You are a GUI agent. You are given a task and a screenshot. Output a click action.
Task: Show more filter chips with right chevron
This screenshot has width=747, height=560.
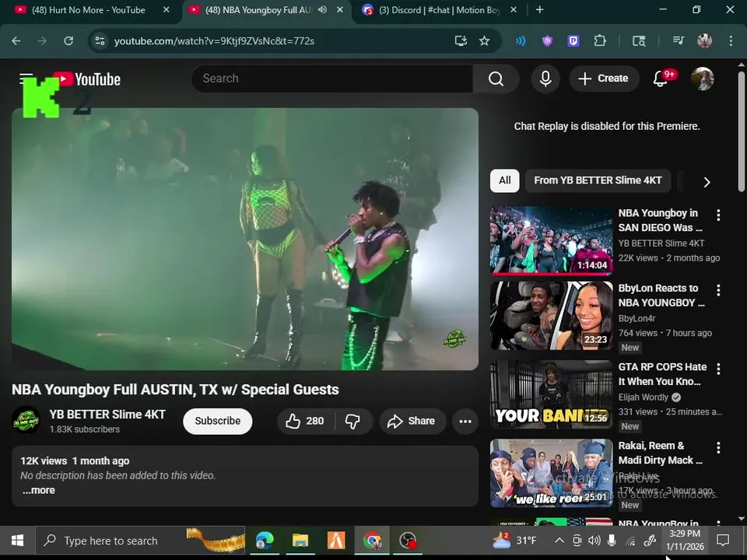pyautogui.click(x=707, y=182)
